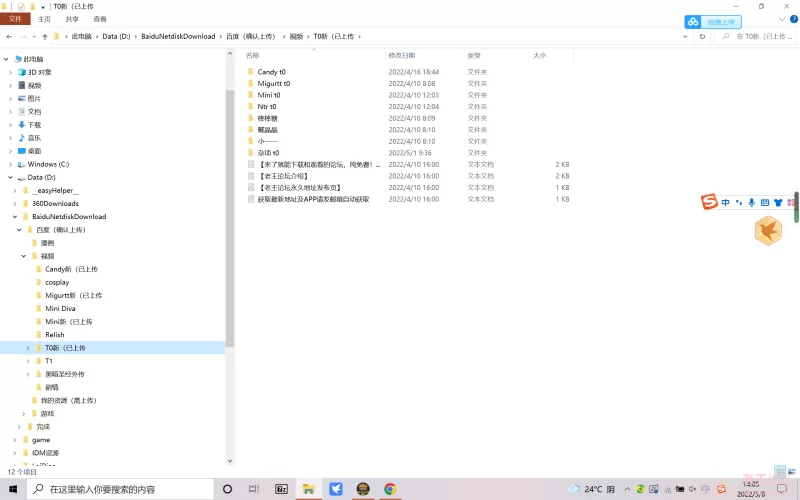This screenshot has height=500, width=800.
Task: Open the Candy t0 folder
Action: tap(271, 72)
